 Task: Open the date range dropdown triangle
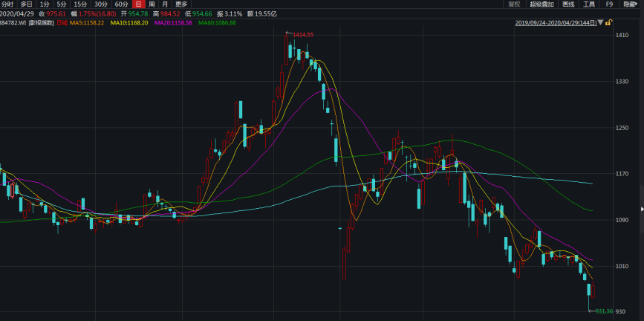600,22
